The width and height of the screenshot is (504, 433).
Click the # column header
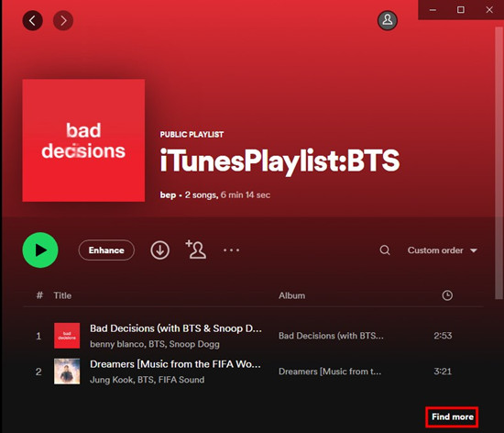pos(39,295)
